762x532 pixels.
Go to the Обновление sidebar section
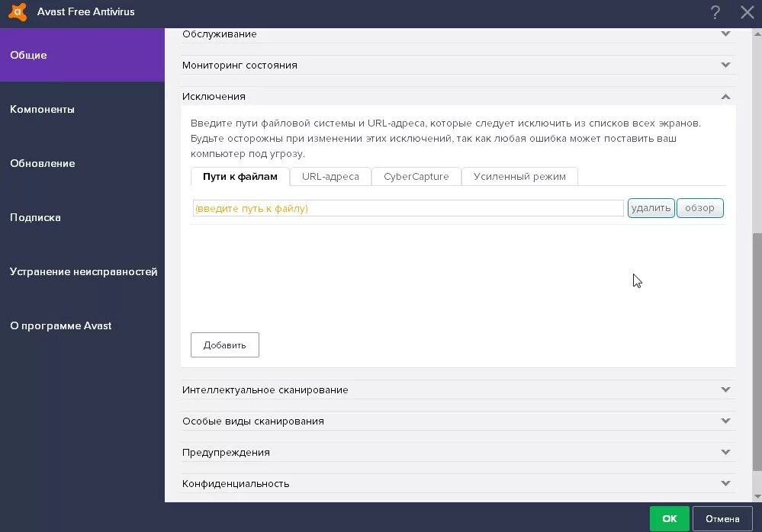coord(82,164)
